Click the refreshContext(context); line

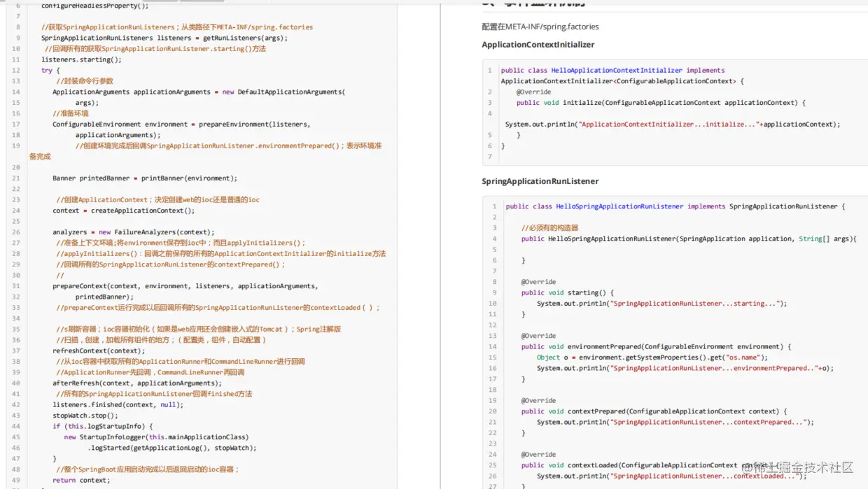pyautogui.click(x=99, y=350)
